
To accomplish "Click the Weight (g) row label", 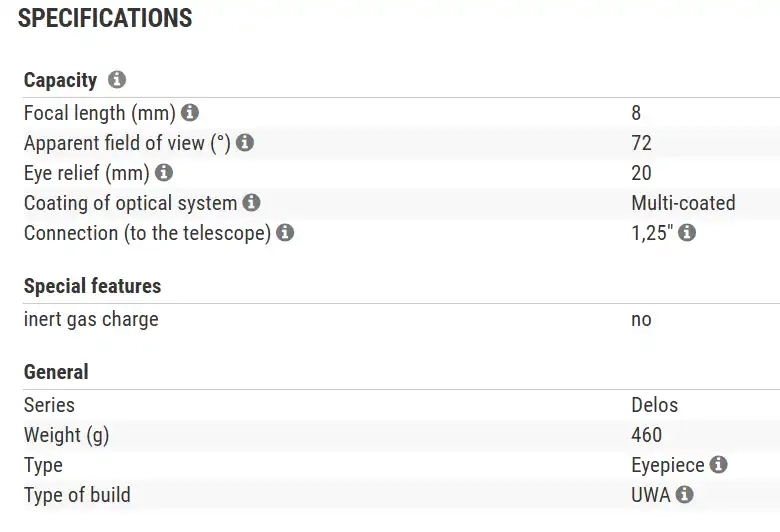I will pos(66,435).
